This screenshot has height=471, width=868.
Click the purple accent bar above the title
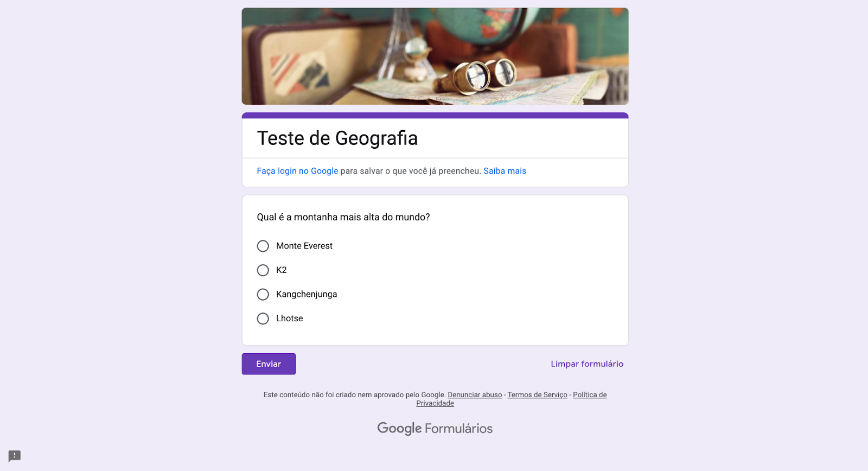(x=434, y=115)
